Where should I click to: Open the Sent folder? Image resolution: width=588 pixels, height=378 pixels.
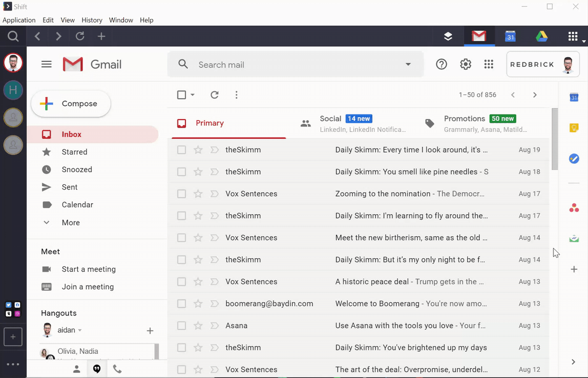(x=69, y=187)
